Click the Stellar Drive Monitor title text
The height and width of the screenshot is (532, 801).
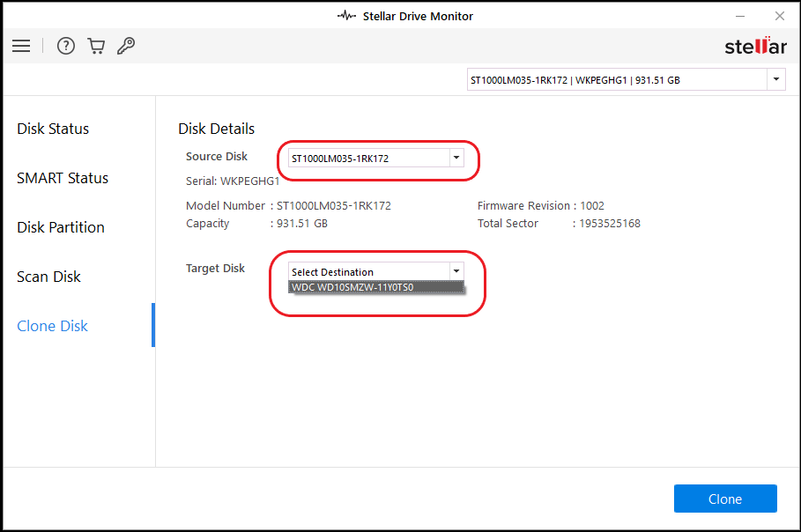click(x=418, y=17)
